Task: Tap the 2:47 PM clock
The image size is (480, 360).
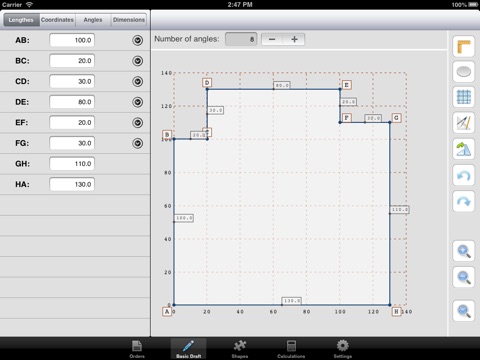Action: pyautogui.click(x=240, y=5)
